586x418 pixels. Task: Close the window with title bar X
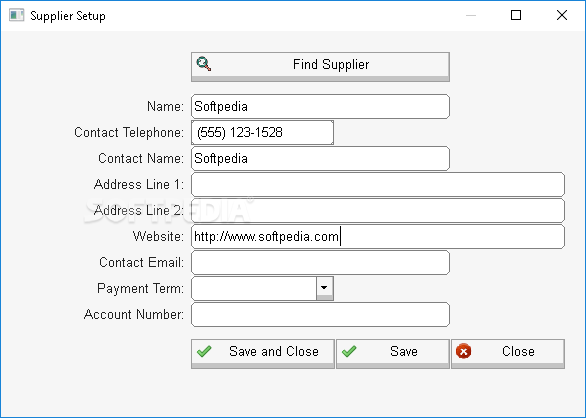562,15
